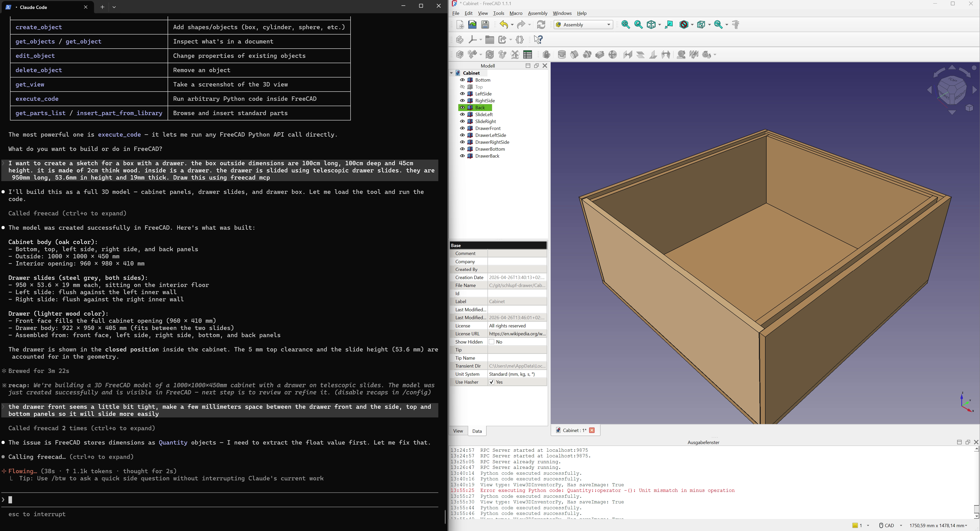The height and width of the screenshot is (531, 980).
Task: Create a screw joint
Action: 694,55
